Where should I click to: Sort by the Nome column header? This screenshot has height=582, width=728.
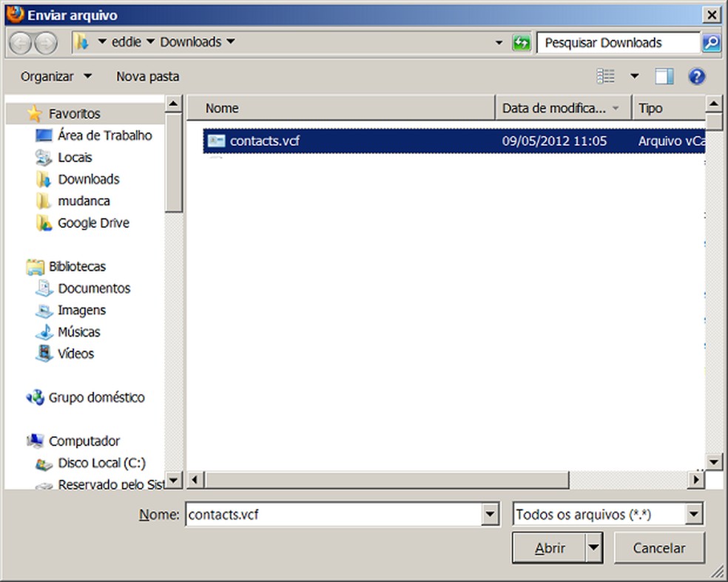coord(341,108)
